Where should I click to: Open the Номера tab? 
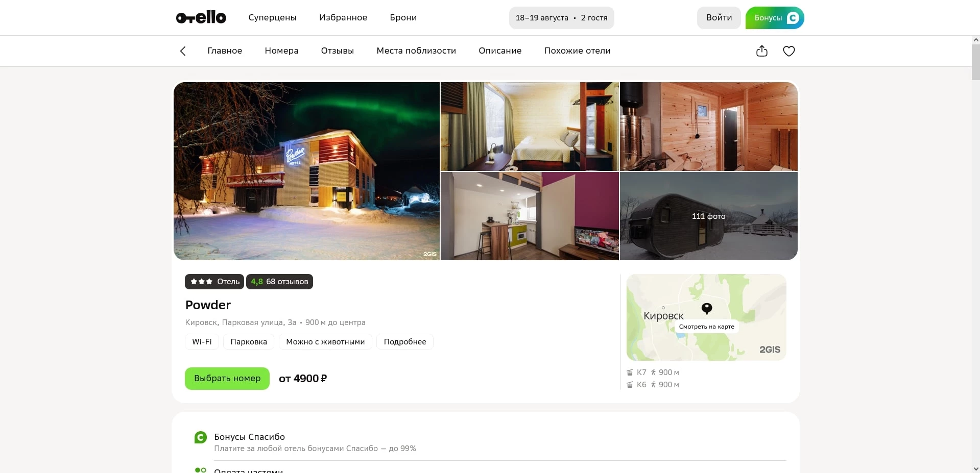click(x=281, y=51)
